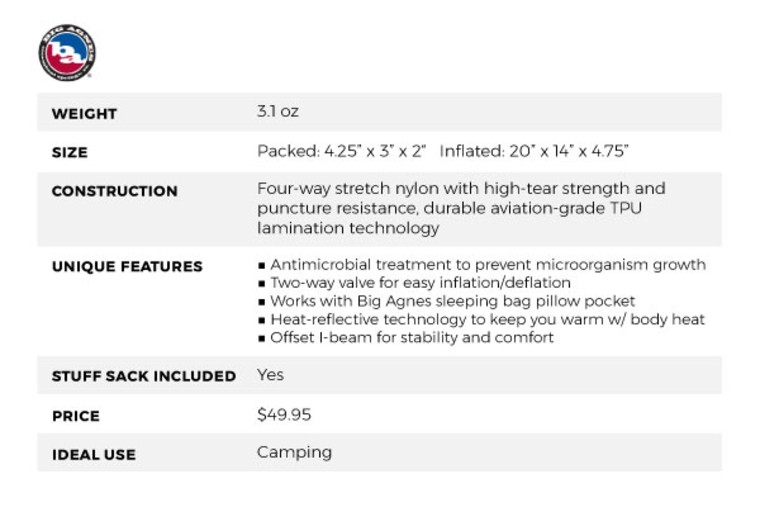Click the Heat-reflective technology bullet
Viewport: 760px width, 507px height.
click(x=487, y=319)
